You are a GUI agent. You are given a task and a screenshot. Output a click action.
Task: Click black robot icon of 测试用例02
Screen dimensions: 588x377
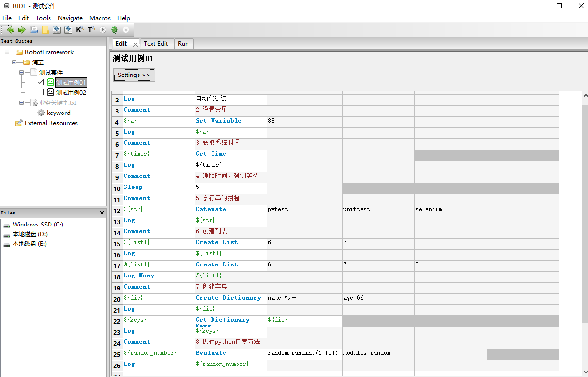50,92
